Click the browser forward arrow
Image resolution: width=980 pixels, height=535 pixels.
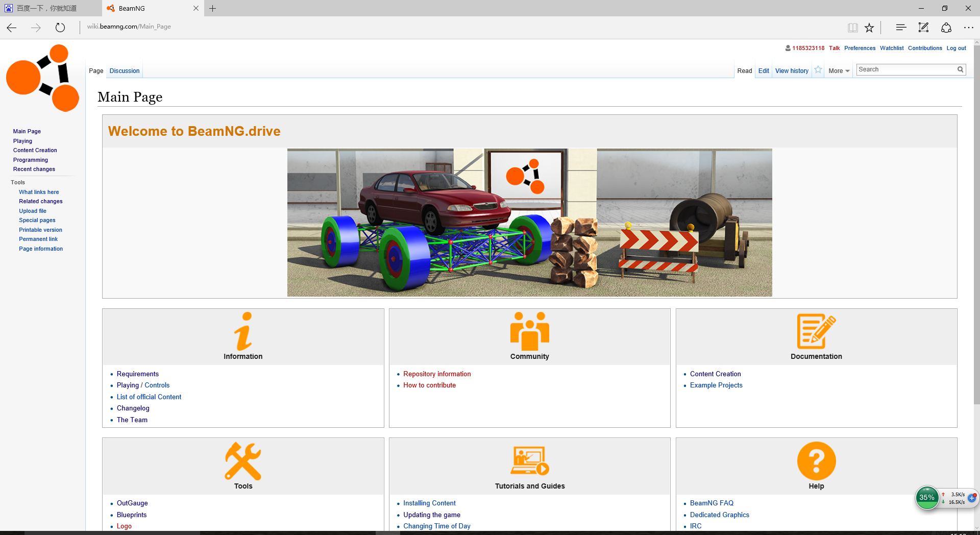point(36,28)
